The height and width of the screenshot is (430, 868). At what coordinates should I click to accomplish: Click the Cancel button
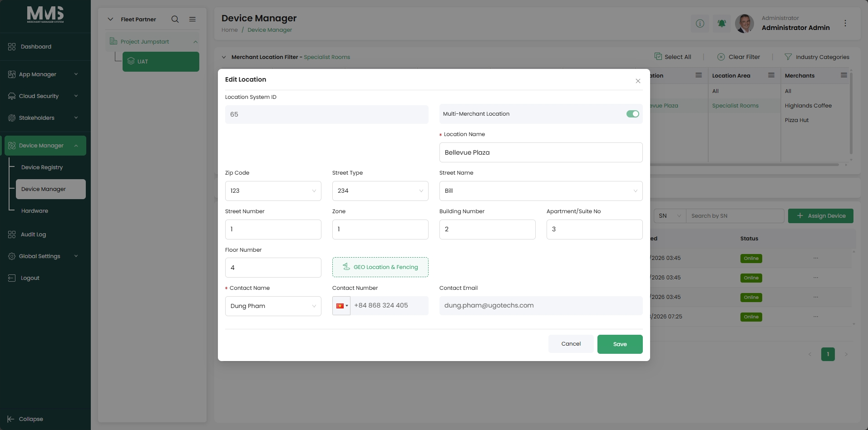click(x=571, y=344)
